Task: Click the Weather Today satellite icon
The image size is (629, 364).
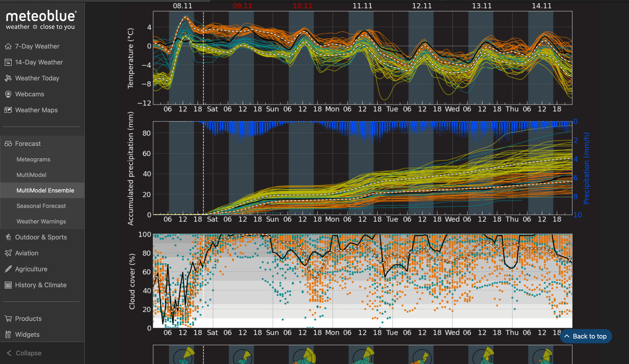Action: pos(8,78)
